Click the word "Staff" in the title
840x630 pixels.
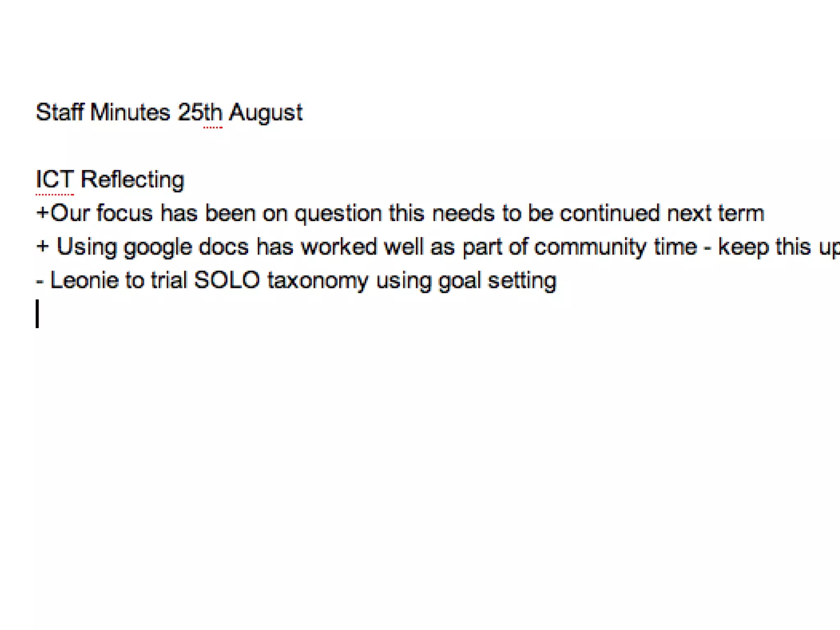[x=60, y=112]
